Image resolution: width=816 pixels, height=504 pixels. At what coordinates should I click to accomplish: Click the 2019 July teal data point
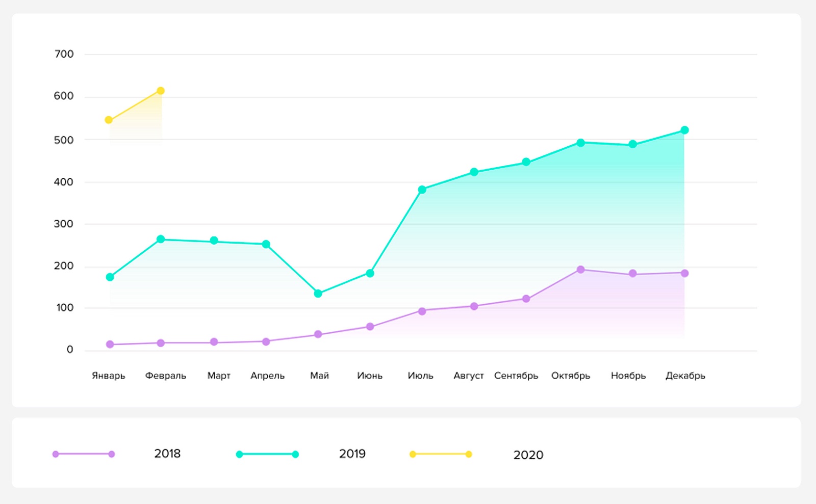(422, 190)
